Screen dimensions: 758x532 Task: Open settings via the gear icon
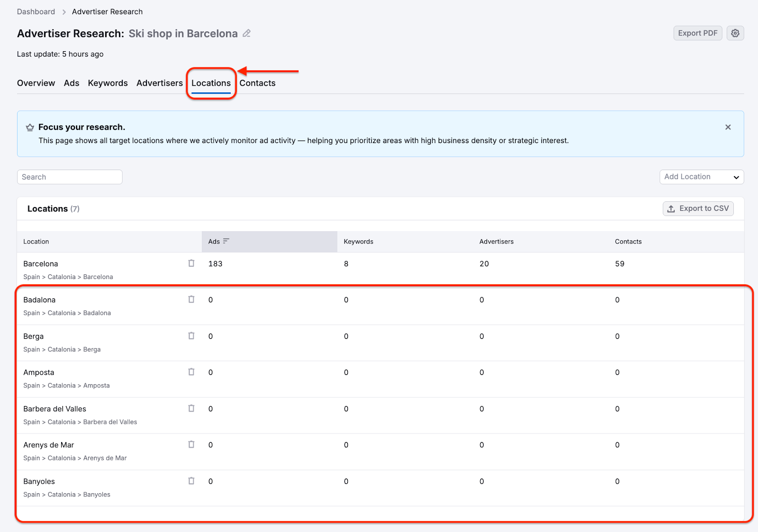735,33
